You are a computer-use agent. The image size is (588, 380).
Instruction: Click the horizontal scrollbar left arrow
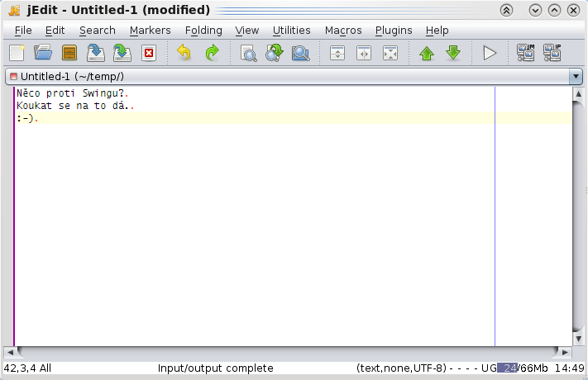point(10,352)
